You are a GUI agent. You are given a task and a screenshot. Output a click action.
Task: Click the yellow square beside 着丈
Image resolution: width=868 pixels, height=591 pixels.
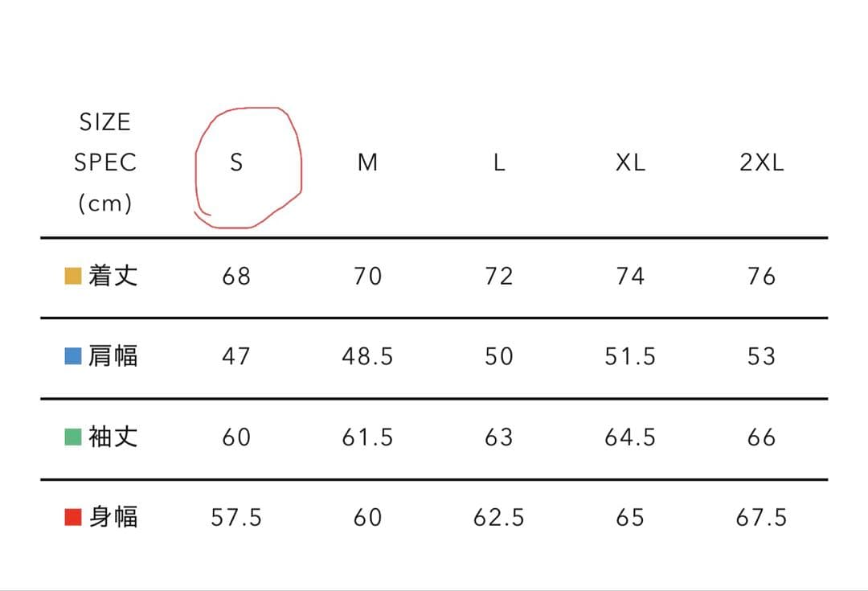point(73,277)
